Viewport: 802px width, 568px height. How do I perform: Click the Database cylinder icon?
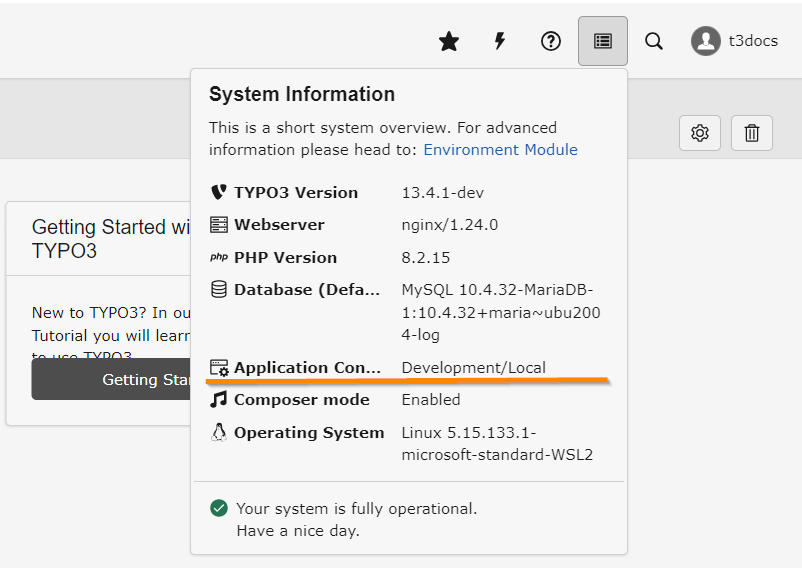tap(218, 289)
